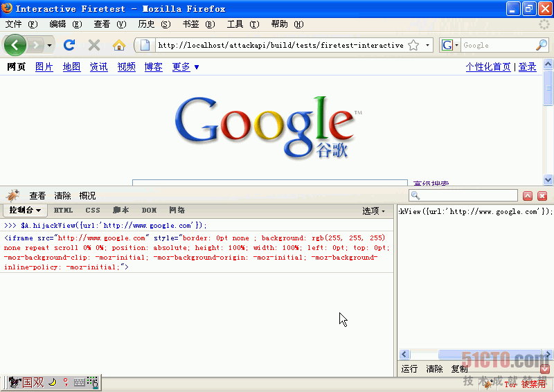554x392 pixels.
Task: Open the 工具 (T) menu
Action: tap(243, 24)
